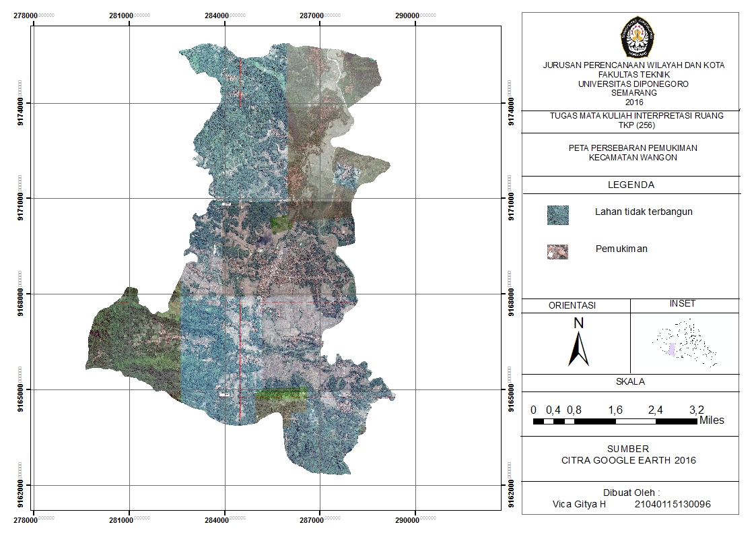Click the scale bar graphic
The image size is (756, 535).
pos(616,422)
